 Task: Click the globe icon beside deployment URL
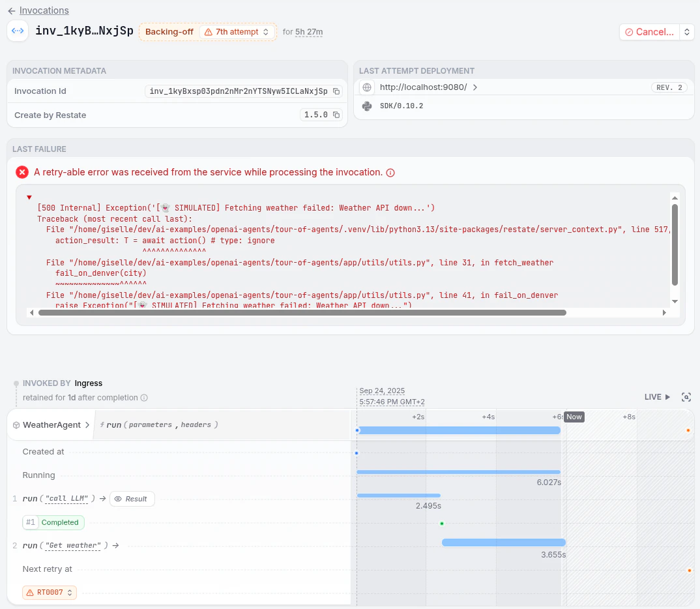(x=367, y=87)
